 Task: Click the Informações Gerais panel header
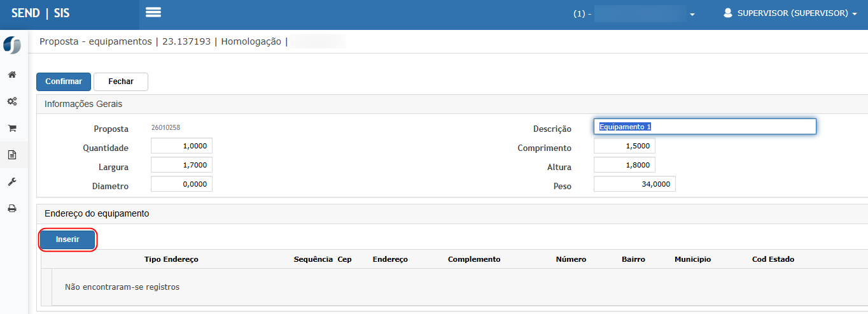(x=452, y=104)
